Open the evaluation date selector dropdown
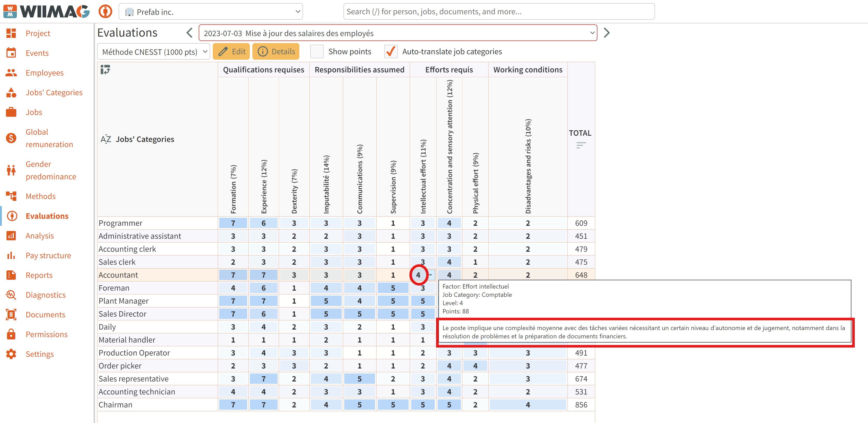Image resolution: width=868 pixels, height=423 pixels. [398, 33]
